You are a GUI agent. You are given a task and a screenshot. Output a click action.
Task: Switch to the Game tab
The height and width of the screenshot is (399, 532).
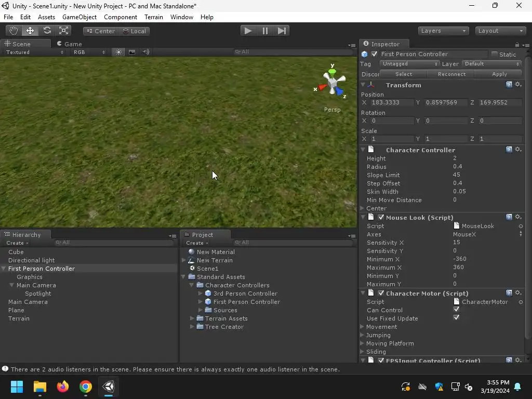pos(70,44)
